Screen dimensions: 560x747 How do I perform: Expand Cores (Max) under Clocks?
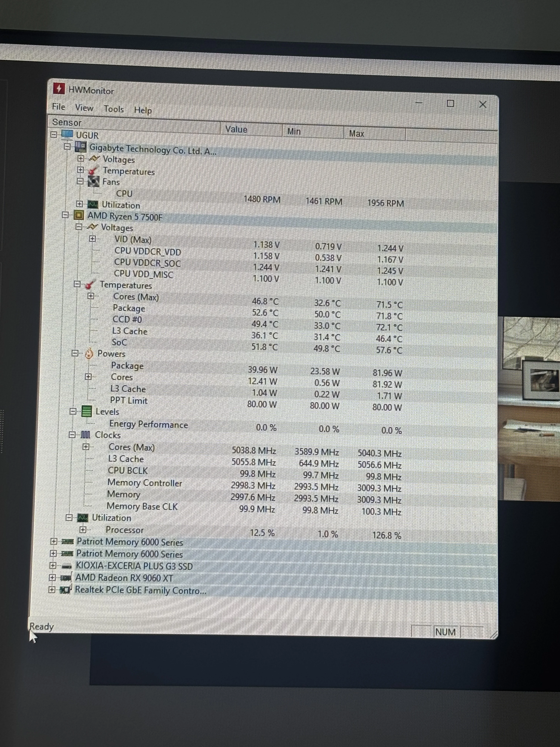[x=86, y=447]
